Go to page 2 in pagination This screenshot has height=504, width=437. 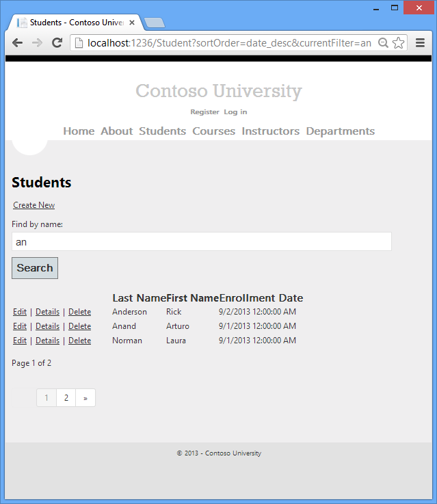(x=66, y=398)
